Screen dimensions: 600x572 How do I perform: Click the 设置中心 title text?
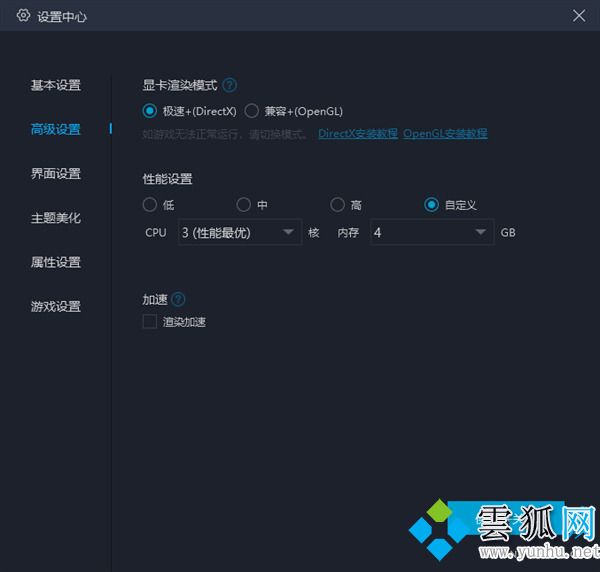[62, 17]
